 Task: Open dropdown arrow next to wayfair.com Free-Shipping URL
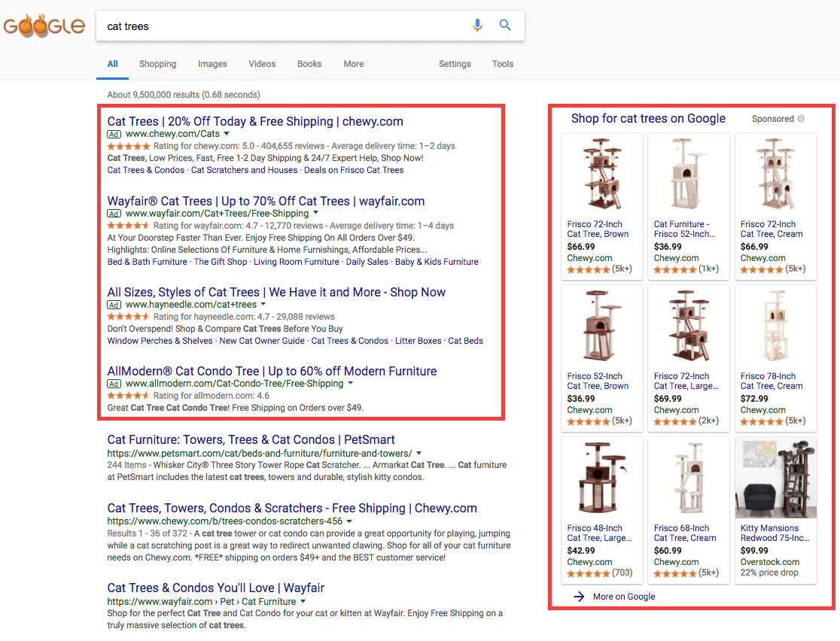click(x=315, y=213)
